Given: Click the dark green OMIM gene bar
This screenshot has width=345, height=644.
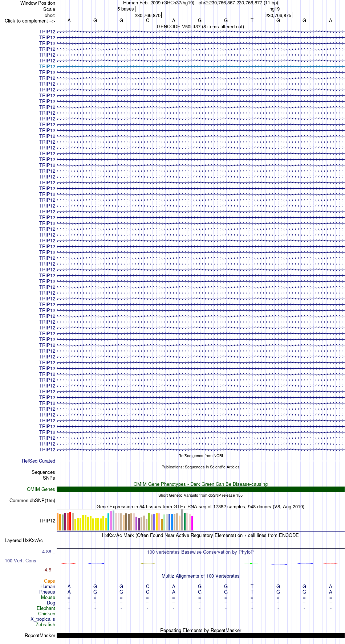Looking at the screenshot, I should 200,489.
